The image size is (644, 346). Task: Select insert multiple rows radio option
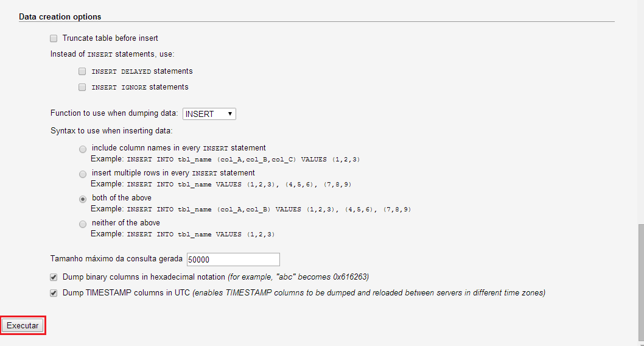tap(83, 174)
